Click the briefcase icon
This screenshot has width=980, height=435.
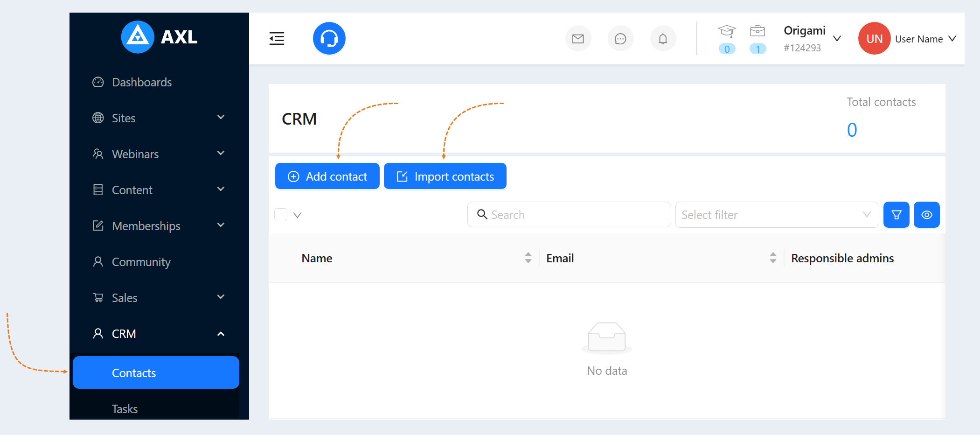click(758, 31)
